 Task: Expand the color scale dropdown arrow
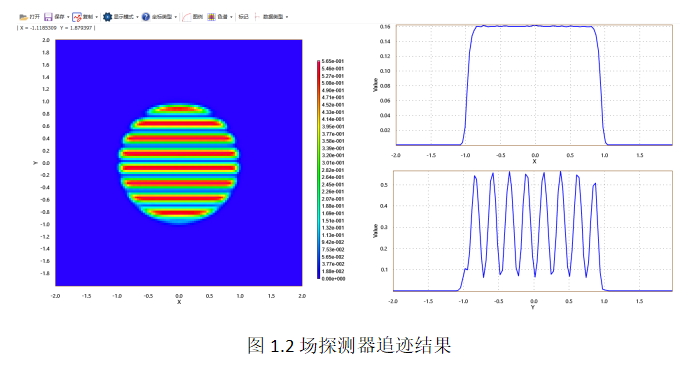coord(231,17)
